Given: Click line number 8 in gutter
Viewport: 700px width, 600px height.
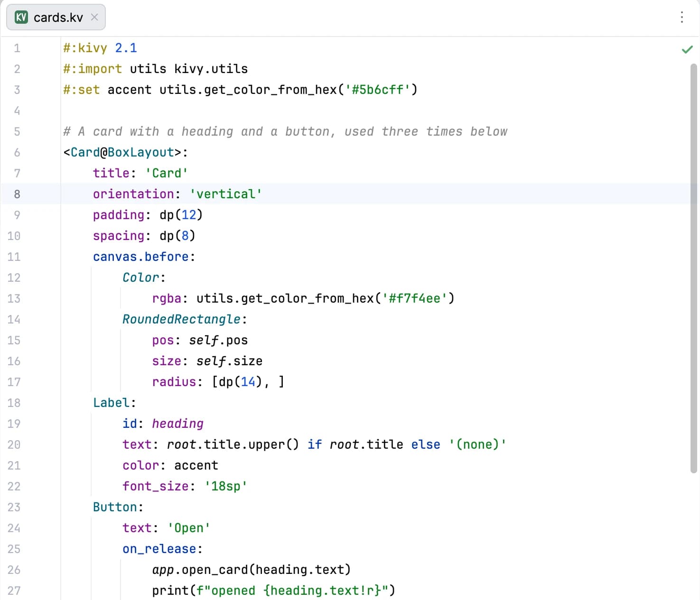Looking at the screenshot, I should pyautogui.click(x=17, y=194).
